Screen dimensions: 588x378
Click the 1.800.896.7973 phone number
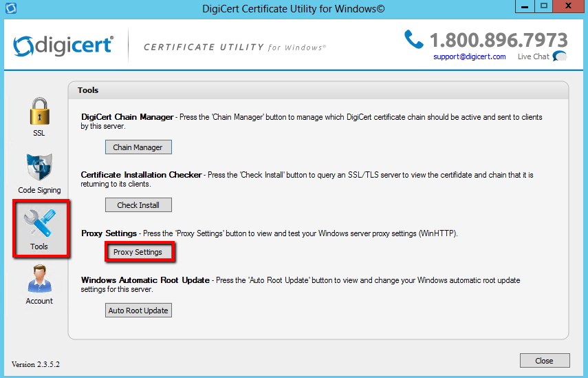click(499, 39)
